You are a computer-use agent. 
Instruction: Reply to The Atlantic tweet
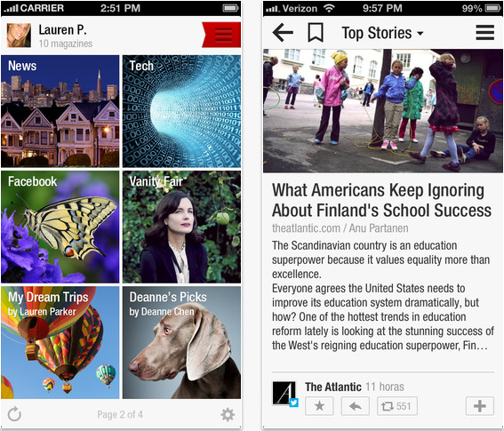click(356, 406)
